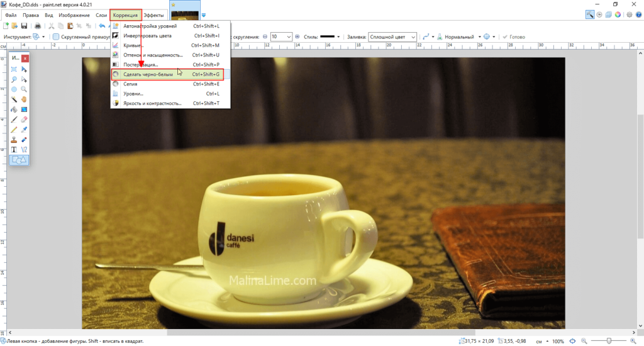Open the Settings gear icon

pyautogui.click(x=629, y=14)
